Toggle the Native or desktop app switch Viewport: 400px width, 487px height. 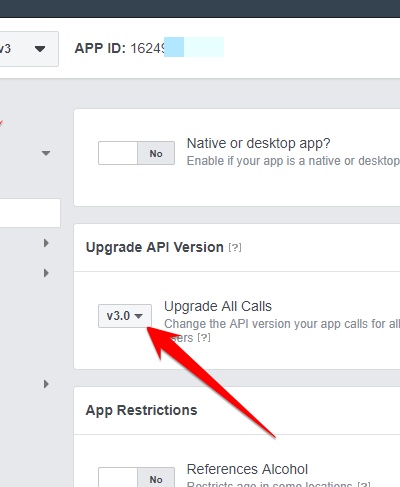(136, 153)
